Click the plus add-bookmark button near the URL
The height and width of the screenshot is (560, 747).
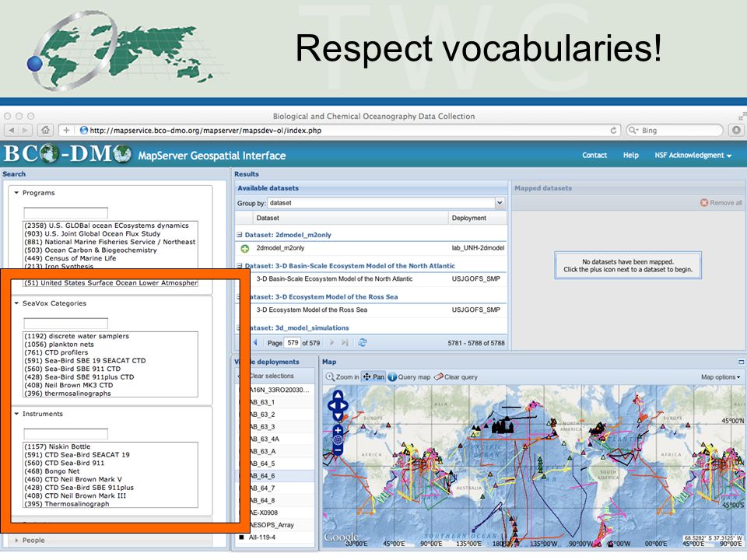point(66,130)
